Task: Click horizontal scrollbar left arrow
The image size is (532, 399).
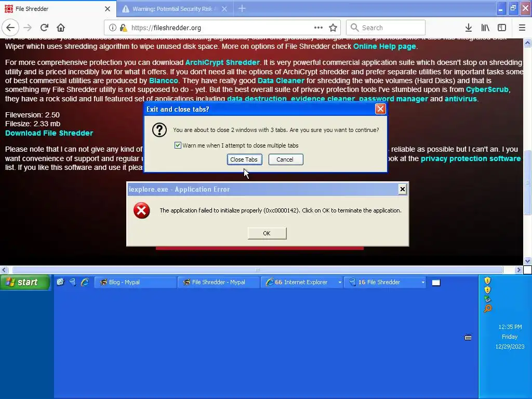Action: click(x=4, y=270)
